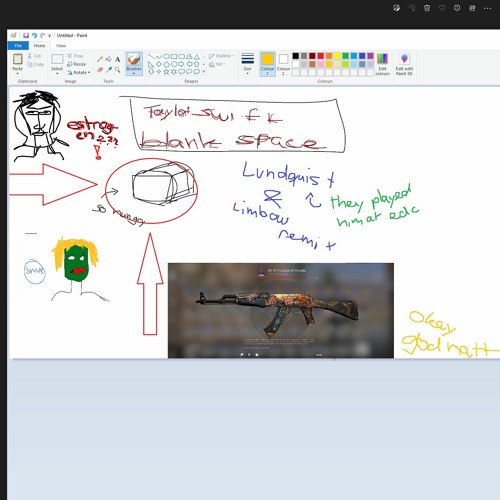This screenshot has height=500, width=500.
Task: Choose the red colour swatch
Action: [x=321, y=56]
